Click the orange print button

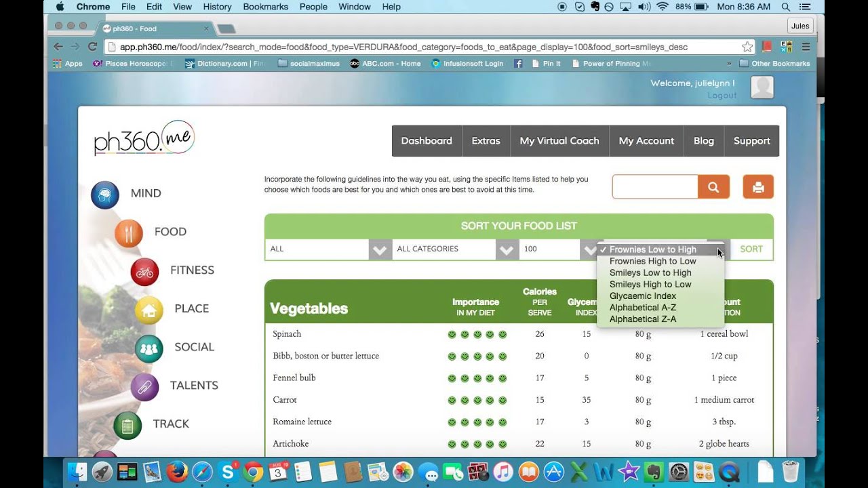point(758,187)
